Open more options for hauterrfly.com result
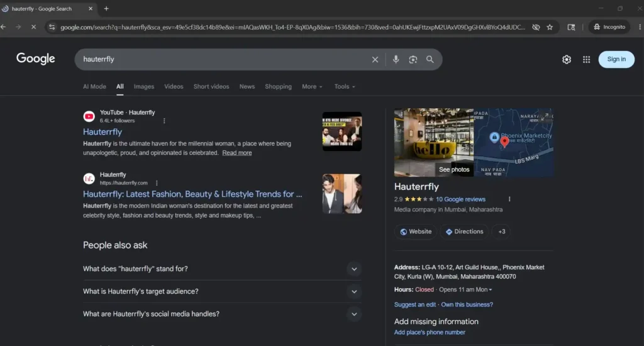This screenshot has height=346, width=644. tap(157, 183)
